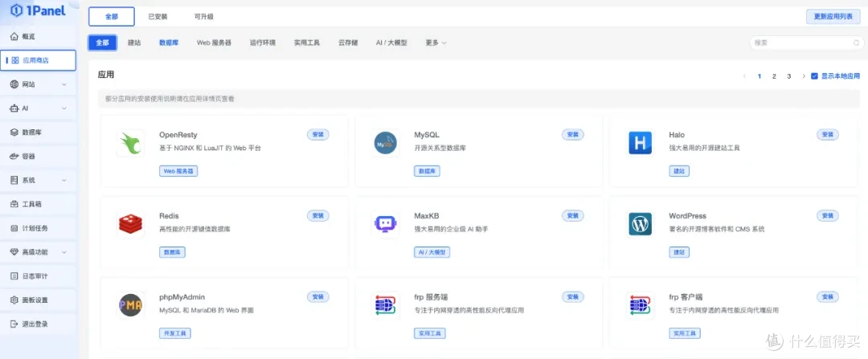Filter by 实用工具 category
Viewport: 868px width, 359px height.
coord(307,43)
